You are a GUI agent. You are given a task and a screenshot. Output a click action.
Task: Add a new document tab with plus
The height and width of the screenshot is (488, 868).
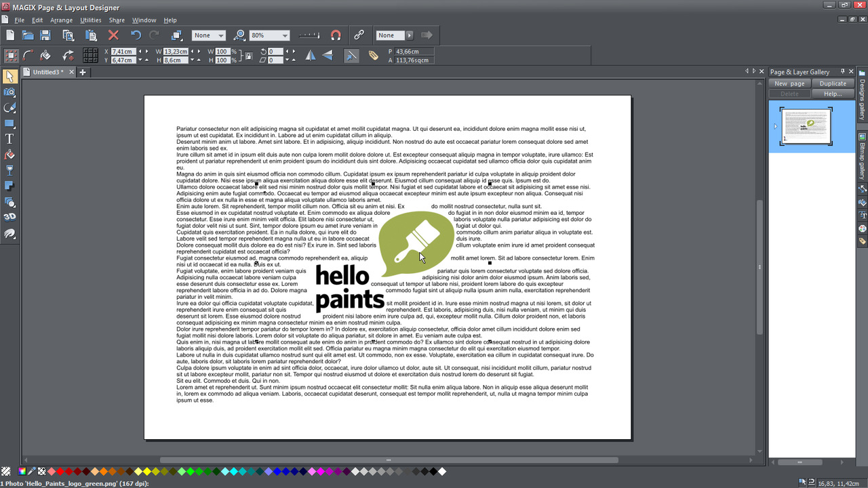coord(83,72)
